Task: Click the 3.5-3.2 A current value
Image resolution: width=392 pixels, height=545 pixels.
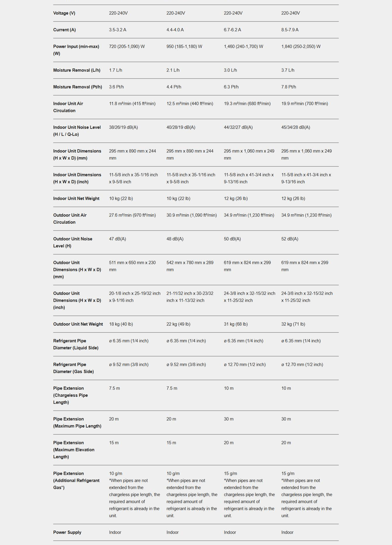Action: [x=118, y=30]
